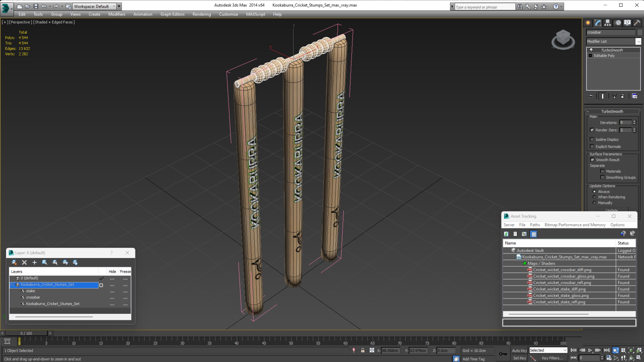Add selected objects to layer plus icon
644x362 pixels.
point(35,262)
